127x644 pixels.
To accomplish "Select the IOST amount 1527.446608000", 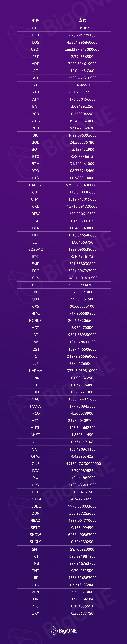I will click(82, 349).
